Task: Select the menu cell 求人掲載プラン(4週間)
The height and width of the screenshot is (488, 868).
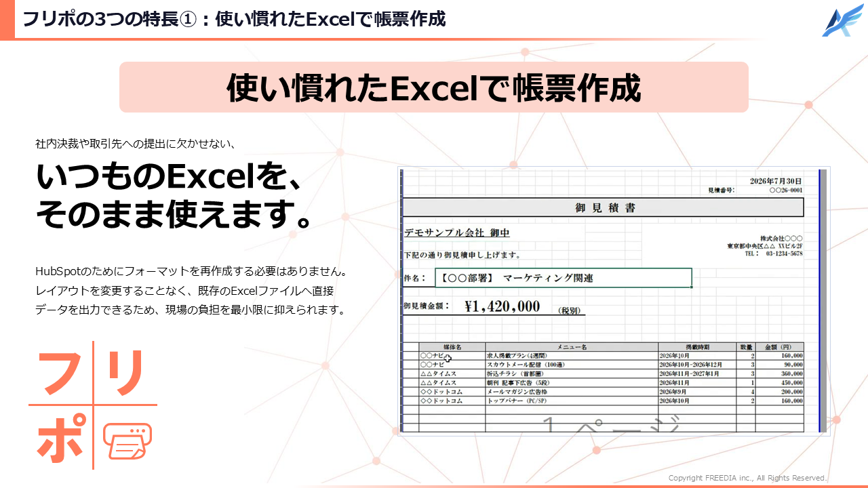Action: coord(572,356)
